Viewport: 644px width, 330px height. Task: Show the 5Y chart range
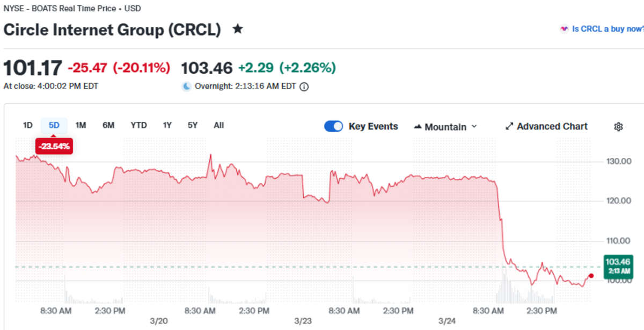click(x=193, y=125)
